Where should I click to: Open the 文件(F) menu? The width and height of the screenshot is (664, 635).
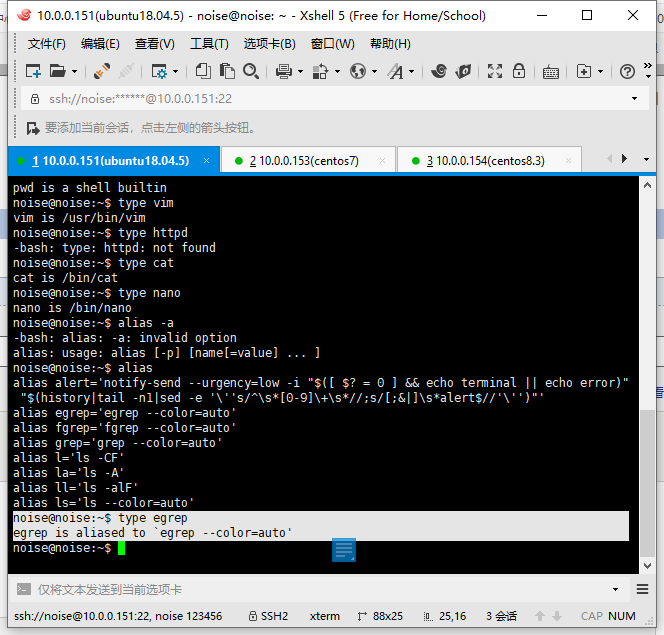click(47, 44)
